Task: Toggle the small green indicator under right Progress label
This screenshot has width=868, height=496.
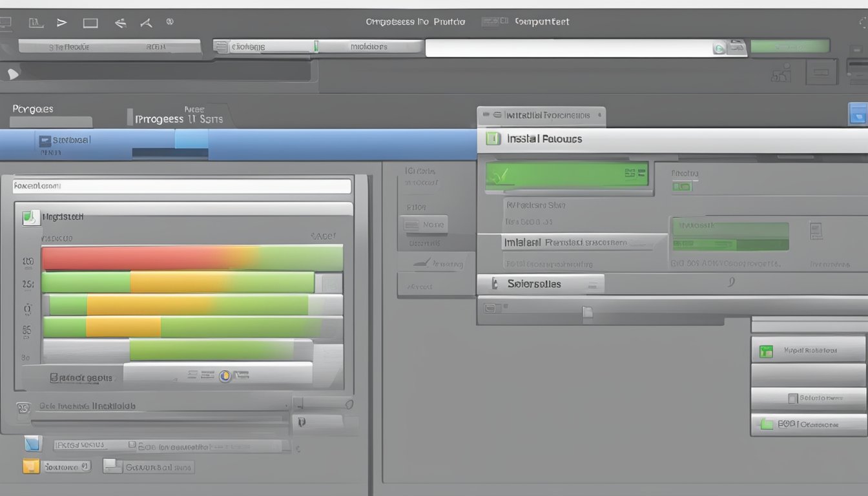Action: [x=681, y=187]
